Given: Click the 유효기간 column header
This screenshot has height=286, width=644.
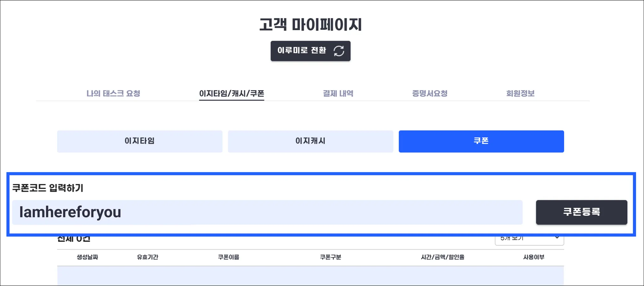Looking at the screenshot, I should tap(147, 257).
